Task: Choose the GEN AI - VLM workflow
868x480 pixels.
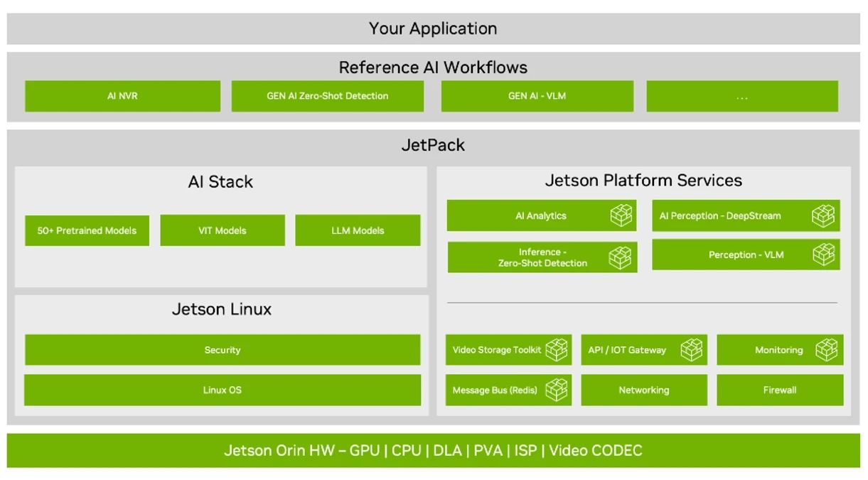Action: click(x=537, y=96)
